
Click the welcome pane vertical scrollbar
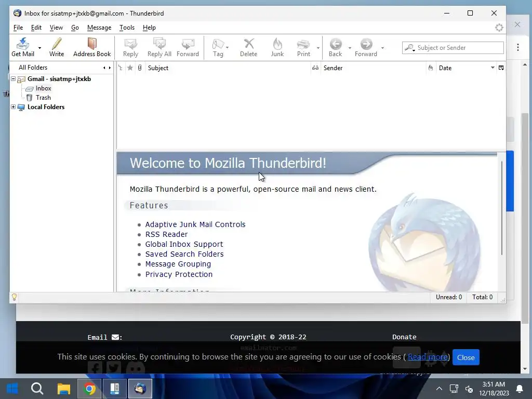click(x=501, y=208)
